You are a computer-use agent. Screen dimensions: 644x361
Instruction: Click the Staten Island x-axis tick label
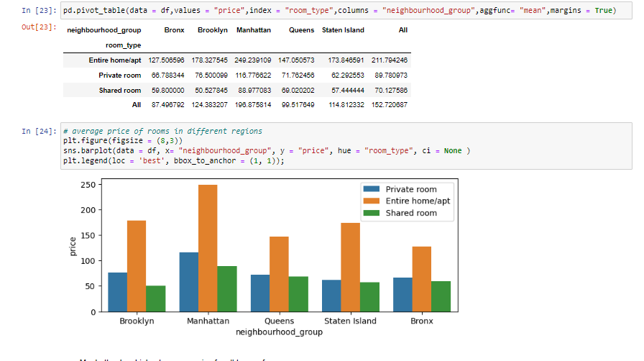coord(350,321)
